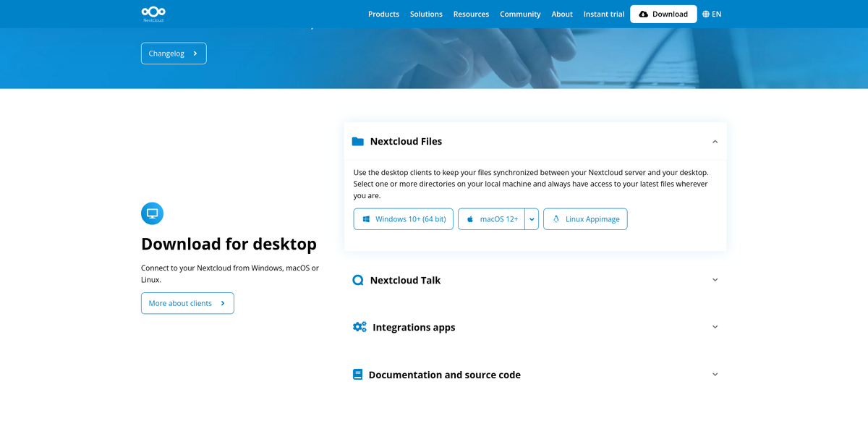868x434 pixels.
Task: Click the Apple logo on the macOS button
Action: (x=470, y=218)
